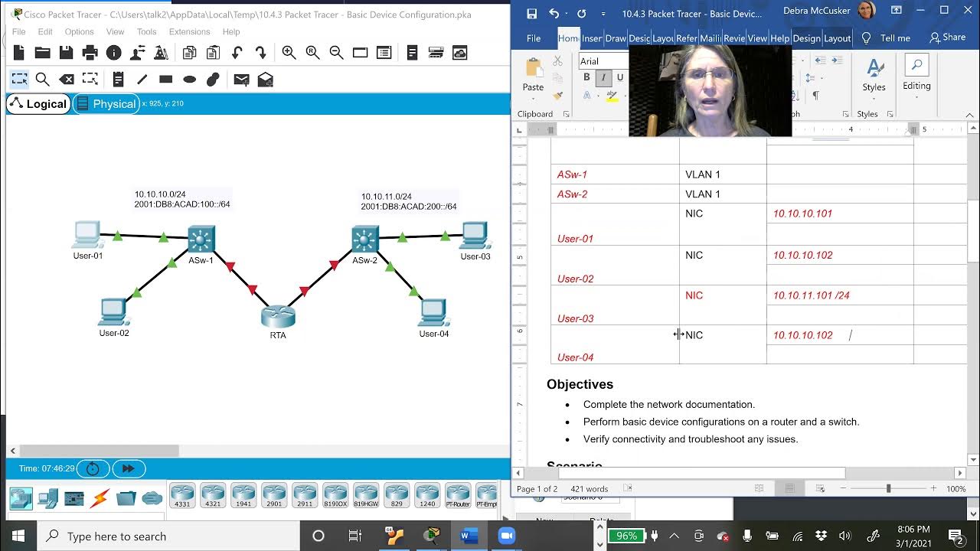Open the Styles pane launcher
The height and width of the screenshot is (551, 980).
click(889, 114)
